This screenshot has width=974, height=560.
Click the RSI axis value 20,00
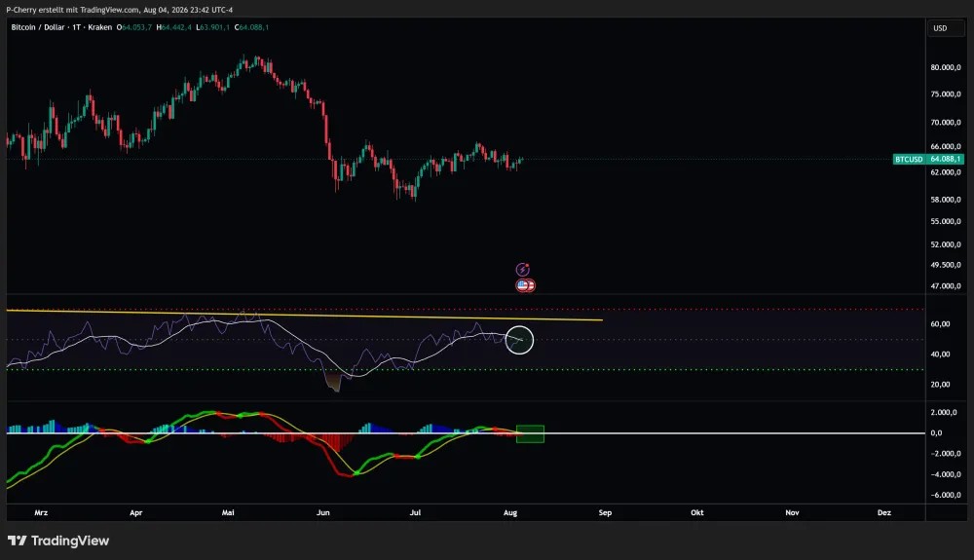click(x=940, y=385)
